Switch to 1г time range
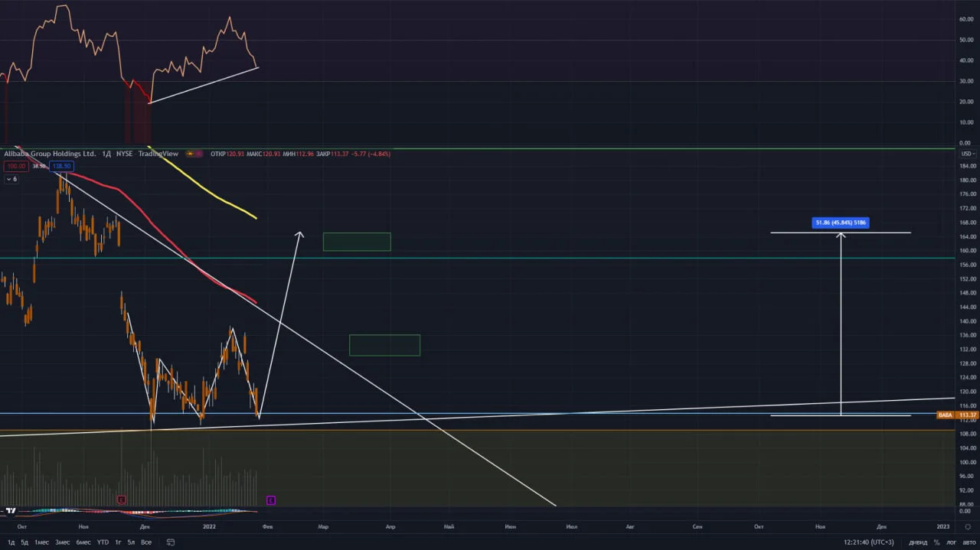 (118, 542)
